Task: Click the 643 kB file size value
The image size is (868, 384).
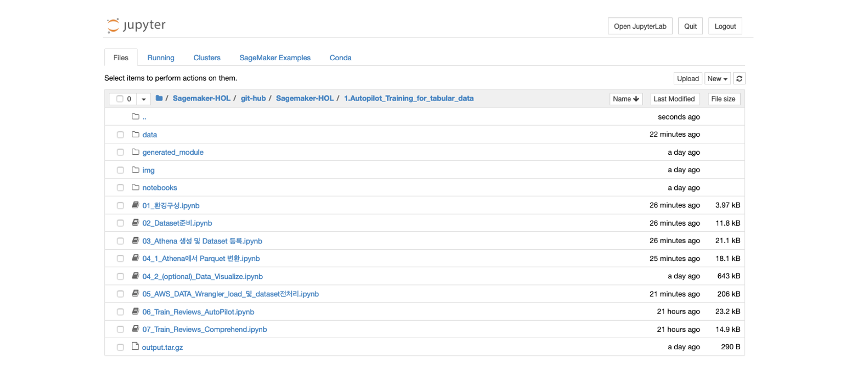Action: click(x=728, y=276)
